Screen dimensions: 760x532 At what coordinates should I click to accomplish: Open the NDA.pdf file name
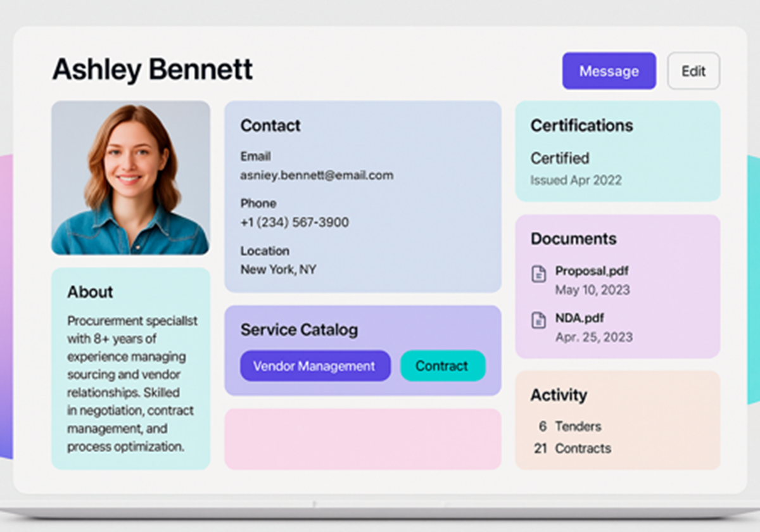(579, 318)
